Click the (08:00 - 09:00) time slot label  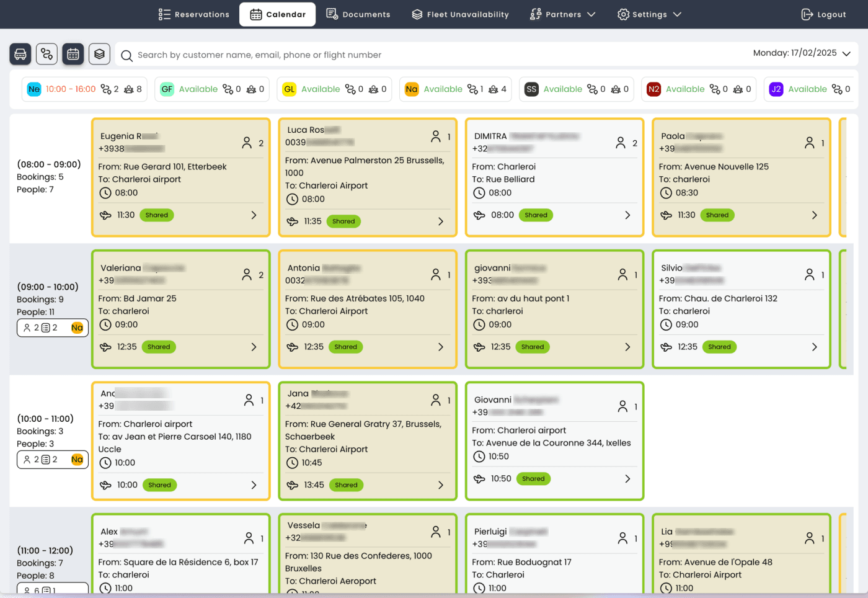[49, 164]
